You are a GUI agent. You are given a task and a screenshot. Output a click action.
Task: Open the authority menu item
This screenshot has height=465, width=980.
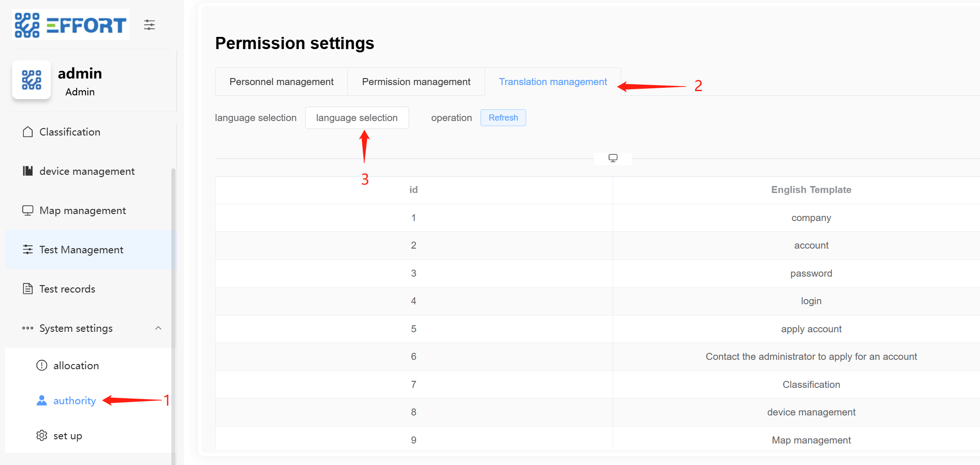[x=74, y=401]
